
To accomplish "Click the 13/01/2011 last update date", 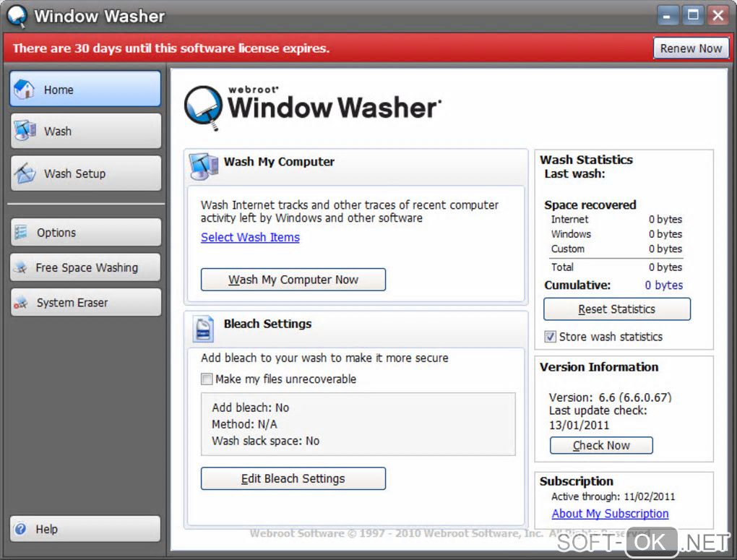I will click(579, 425).
